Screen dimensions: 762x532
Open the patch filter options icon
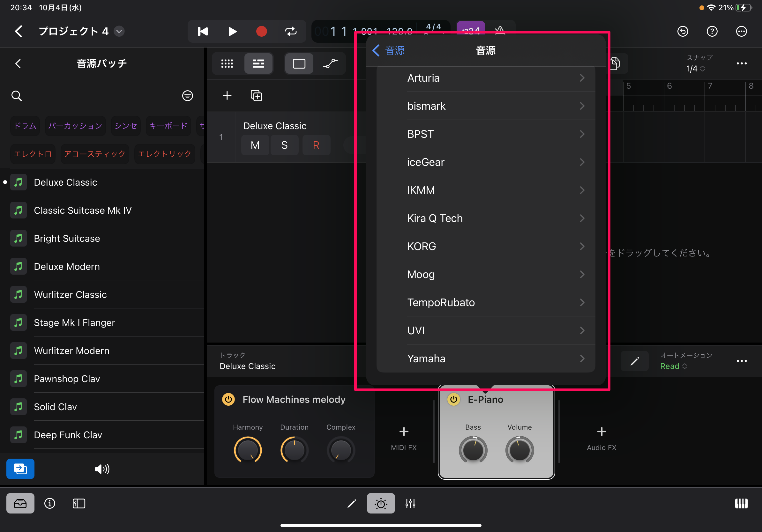(x=188, y=96)
